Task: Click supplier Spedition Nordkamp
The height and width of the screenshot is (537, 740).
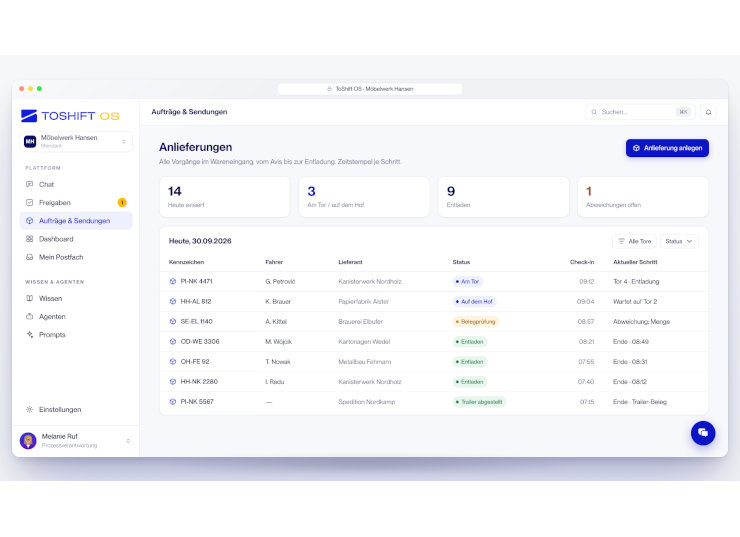Action: (366, 402)
